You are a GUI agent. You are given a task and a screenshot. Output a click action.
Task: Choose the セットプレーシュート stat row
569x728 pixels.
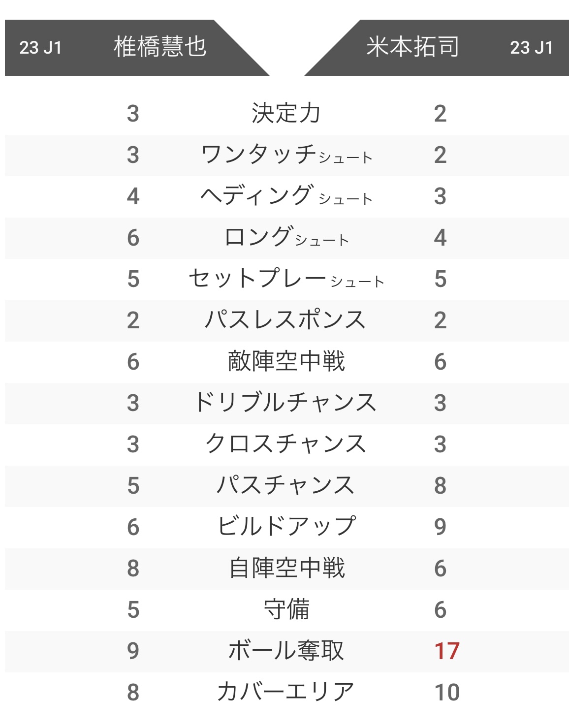coord(286,279)
